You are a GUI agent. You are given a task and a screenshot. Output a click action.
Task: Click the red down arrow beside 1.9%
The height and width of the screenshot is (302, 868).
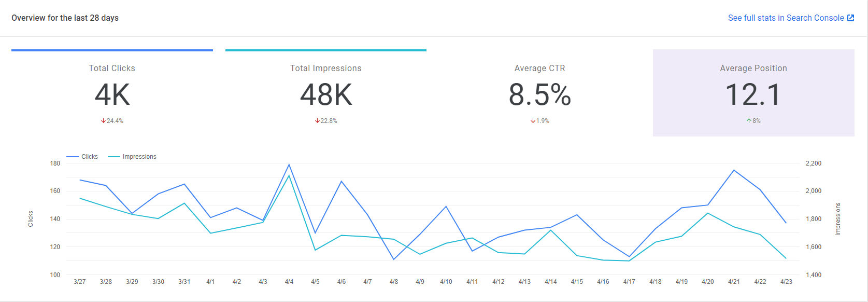pos(533,121)
